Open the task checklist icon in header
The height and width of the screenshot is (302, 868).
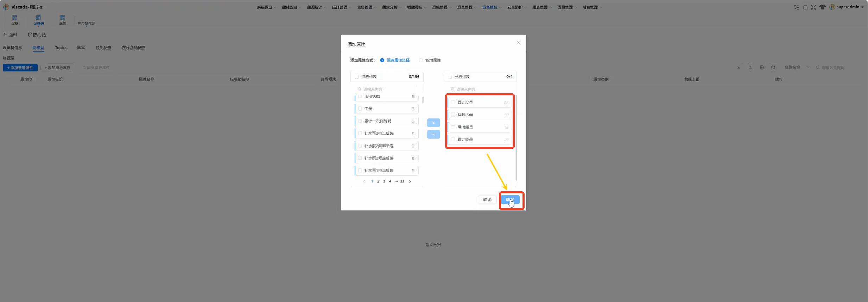tap(796, 7)
